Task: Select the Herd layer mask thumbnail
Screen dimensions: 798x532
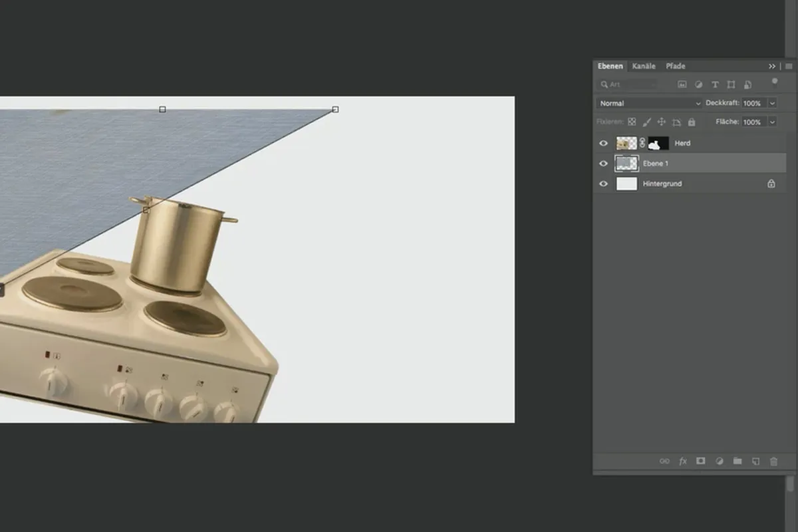Action: coord(658,143)
